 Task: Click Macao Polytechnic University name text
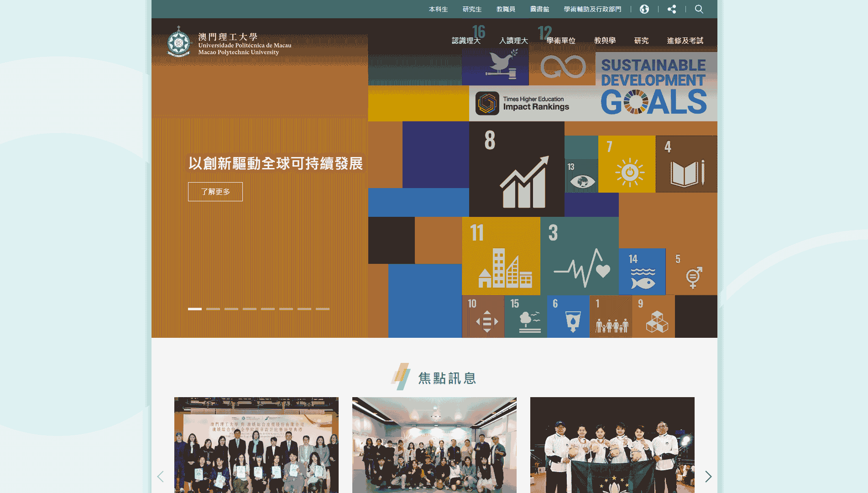[238, 52]
